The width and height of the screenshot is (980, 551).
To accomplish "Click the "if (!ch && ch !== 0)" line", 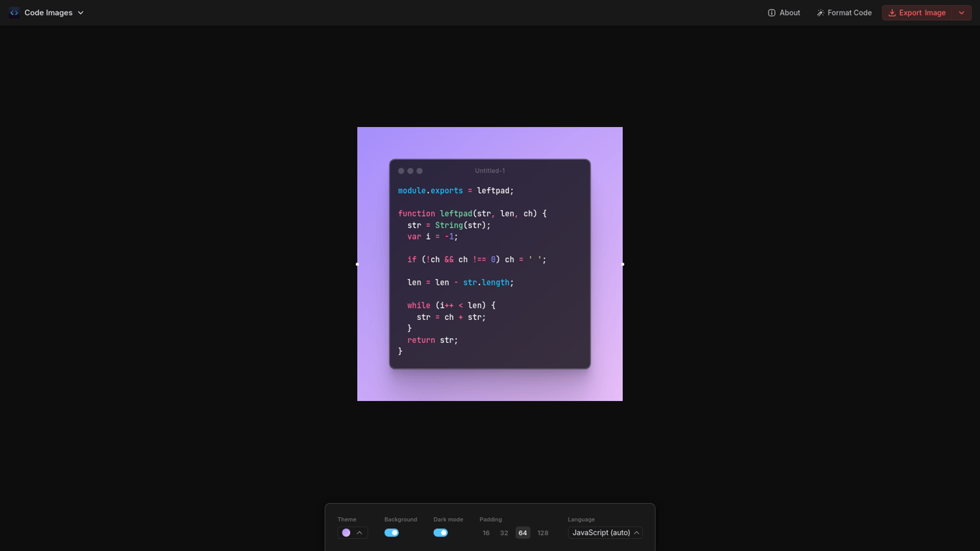I will [x=477, y=260].
